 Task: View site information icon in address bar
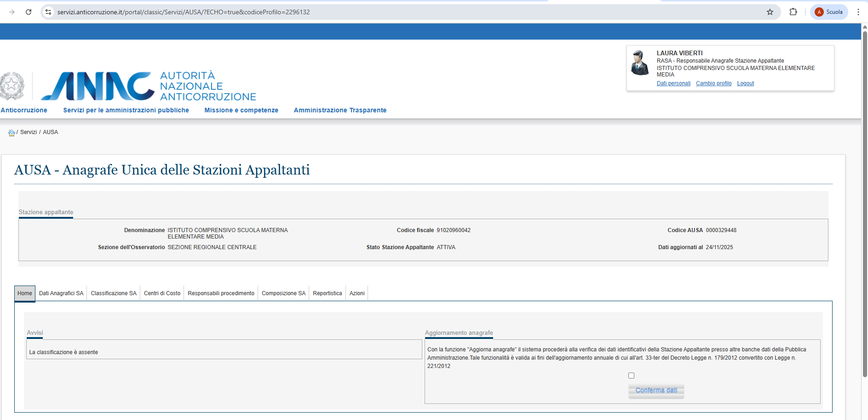[48, 12]
